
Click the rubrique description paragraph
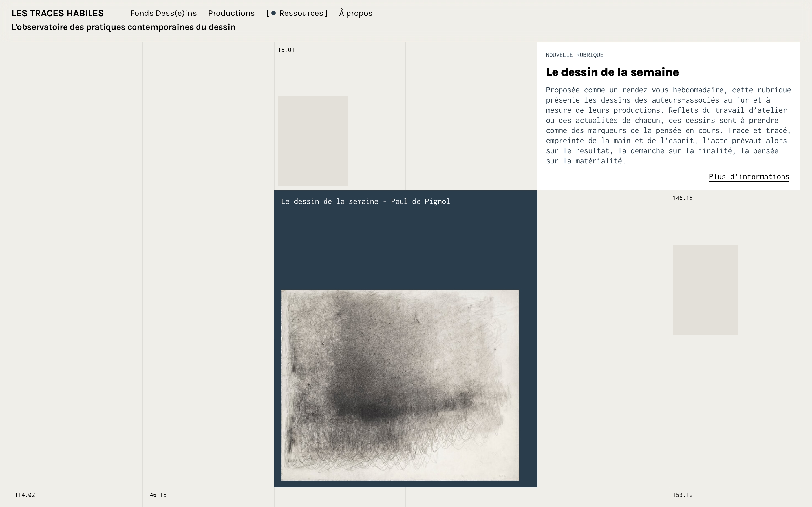pos(668,125)
